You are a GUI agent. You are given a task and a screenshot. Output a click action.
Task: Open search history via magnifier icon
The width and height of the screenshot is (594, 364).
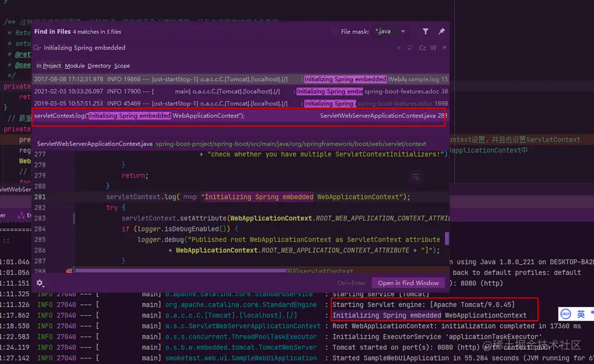click(x=37, y=48)
